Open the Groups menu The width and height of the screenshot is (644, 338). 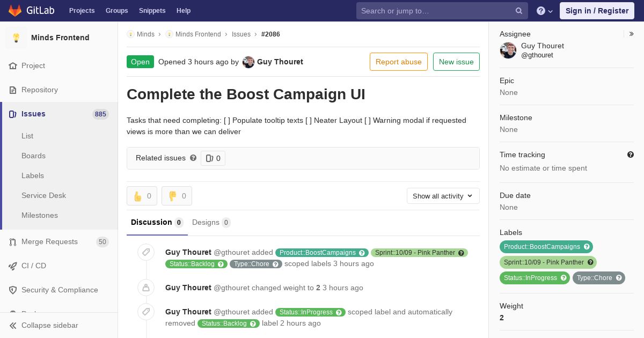(x=116, y=11)
